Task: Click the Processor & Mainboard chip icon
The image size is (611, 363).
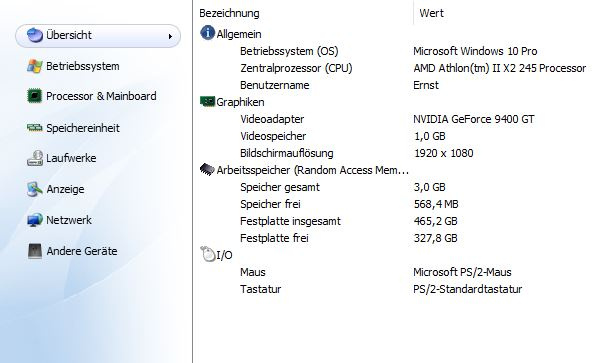Action: (35, 96)
